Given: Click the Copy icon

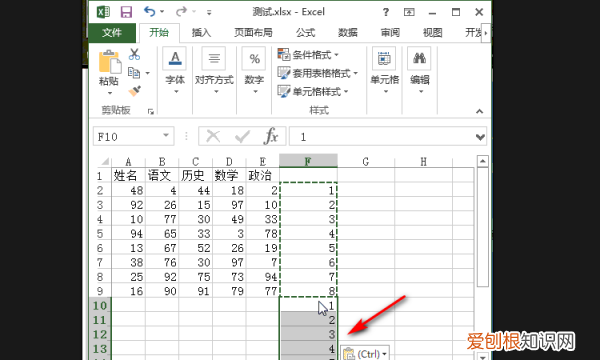Looking at the screenshot, I should tap(134, 72).
